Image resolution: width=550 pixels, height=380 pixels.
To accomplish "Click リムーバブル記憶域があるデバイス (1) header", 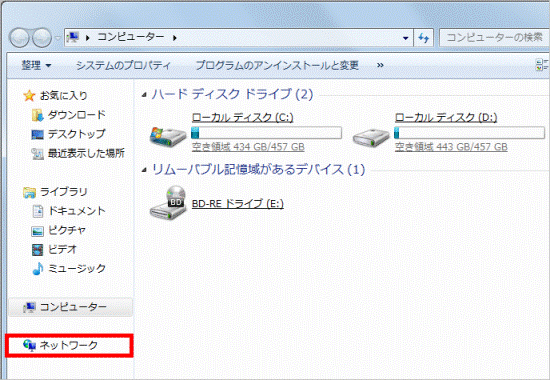I will tap(259, 170).
